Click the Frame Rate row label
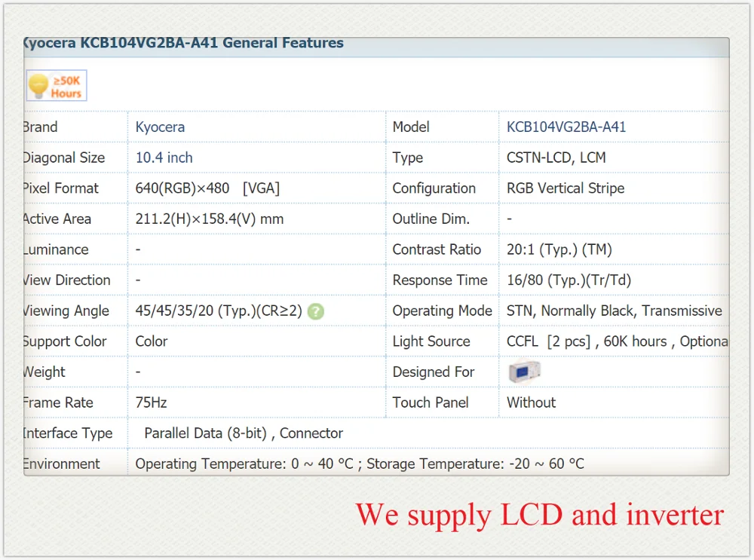 coord(58,402)
